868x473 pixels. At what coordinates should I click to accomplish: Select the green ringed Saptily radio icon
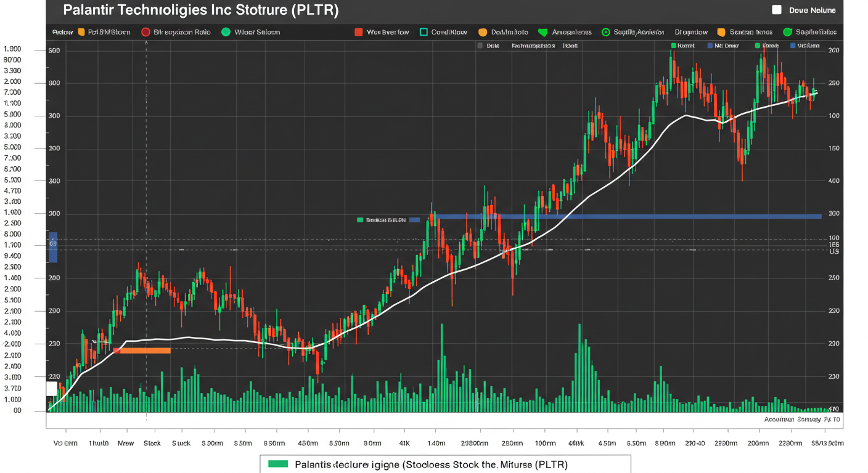pyautogui.click(x=605, y=32)
